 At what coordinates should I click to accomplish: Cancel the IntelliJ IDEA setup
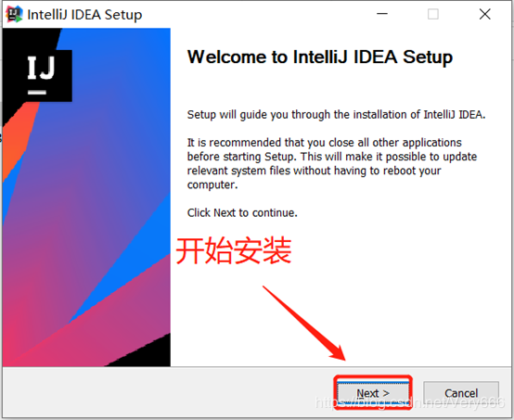pyautogui.click(x=461, y=393)
